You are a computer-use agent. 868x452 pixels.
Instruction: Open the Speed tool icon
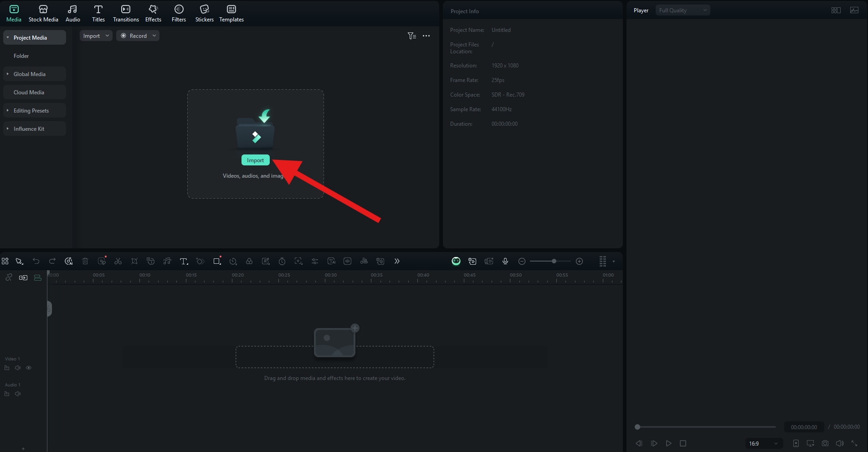click(x=233, y=261)
